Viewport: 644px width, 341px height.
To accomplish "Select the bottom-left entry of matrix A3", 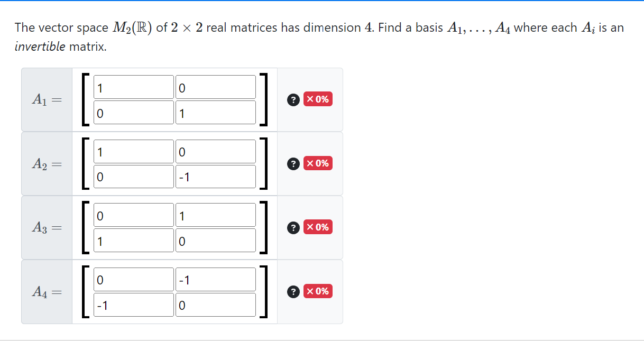I will pyautogui.click(x=133, y=240).
